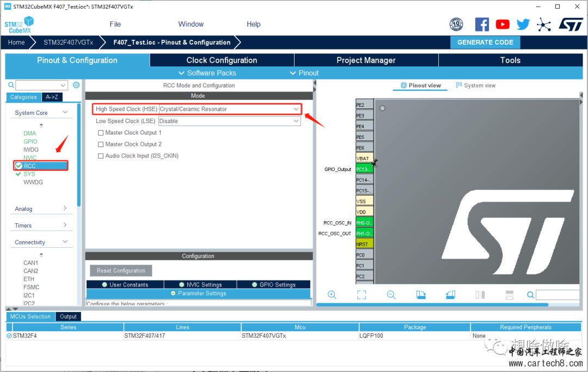Expand the Timers category
This screenshot has height=372, width=588.
[x=65, y=225]
